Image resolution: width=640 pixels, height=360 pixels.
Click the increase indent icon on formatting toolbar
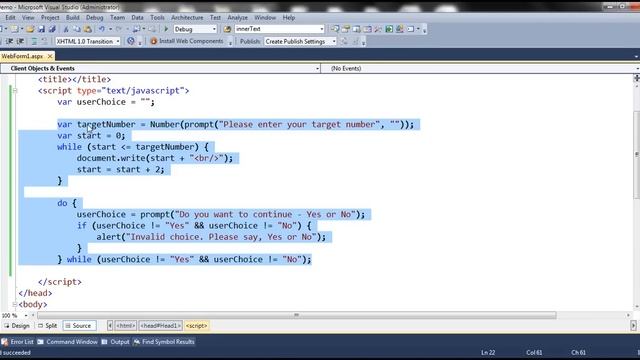[20, 41]
